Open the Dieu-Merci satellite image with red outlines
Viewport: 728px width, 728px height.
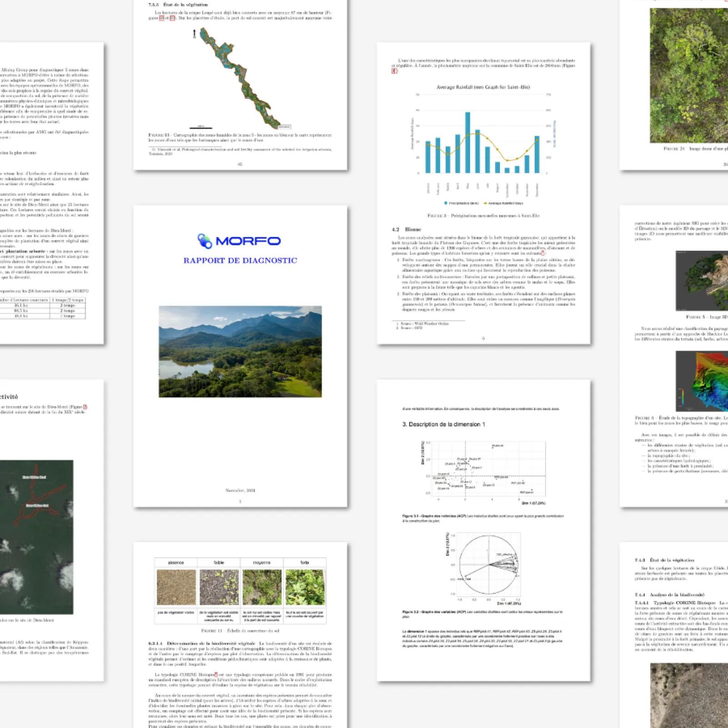click(x=36, y=537)
